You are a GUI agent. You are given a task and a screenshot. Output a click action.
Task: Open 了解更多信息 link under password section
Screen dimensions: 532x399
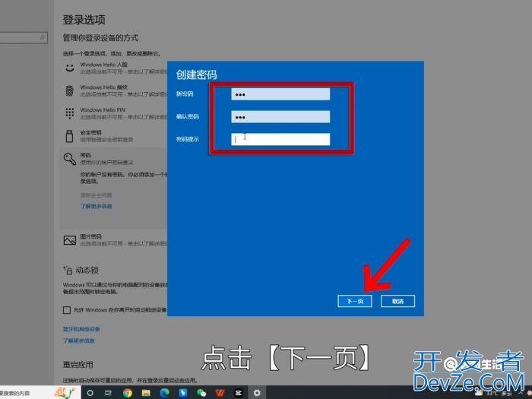tap(96, 206)
